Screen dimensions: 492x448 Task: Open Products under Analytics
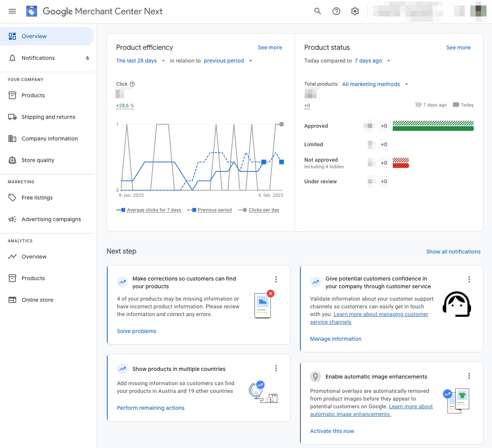click(x=47, y=278)
